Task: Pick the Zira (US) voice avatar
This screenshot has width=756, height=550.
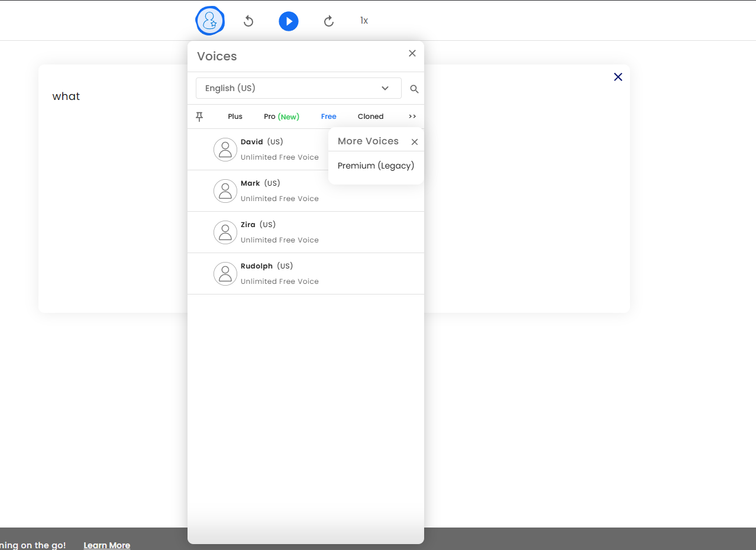Action: tap(225, 232)
